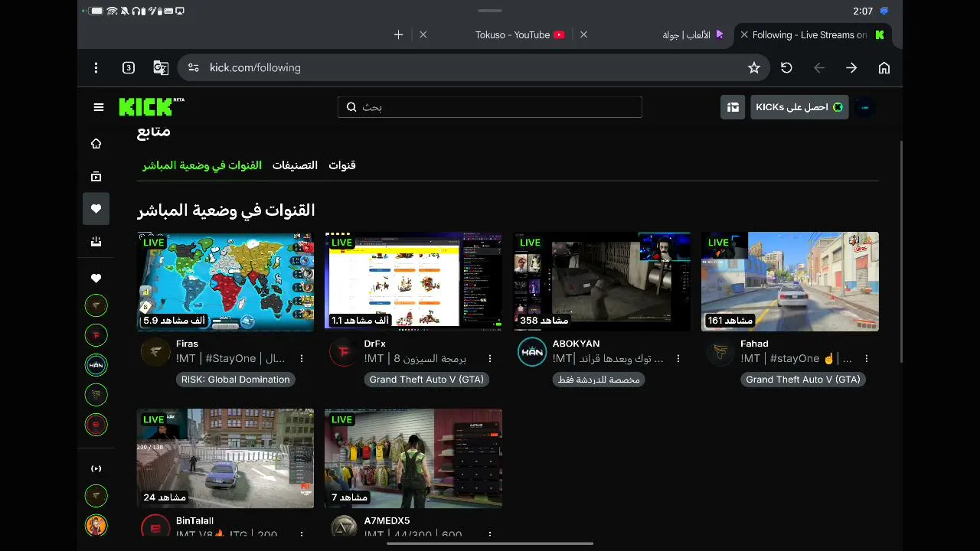The image size is (980, 551).
Task: Open Grand Theft Auto V tag under Fahad
Action: (x=803, y=380)
